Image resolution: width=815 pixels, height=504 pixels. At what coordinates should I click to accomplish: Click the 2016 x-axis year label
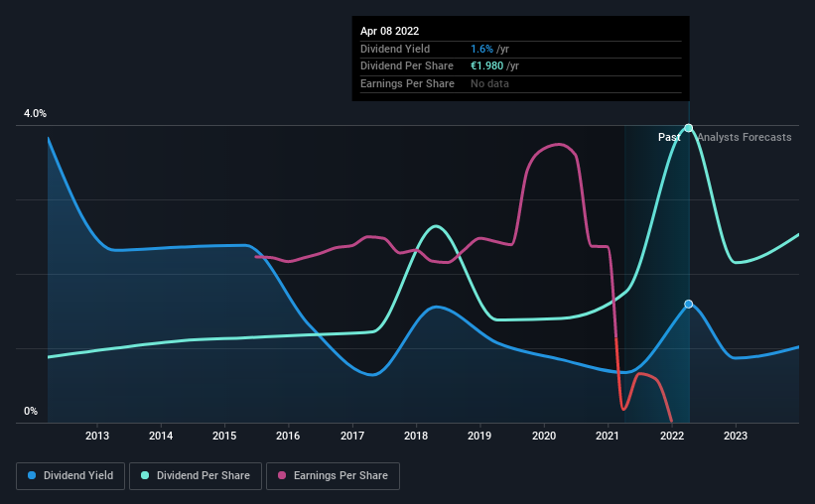click(x=288, y=436)
